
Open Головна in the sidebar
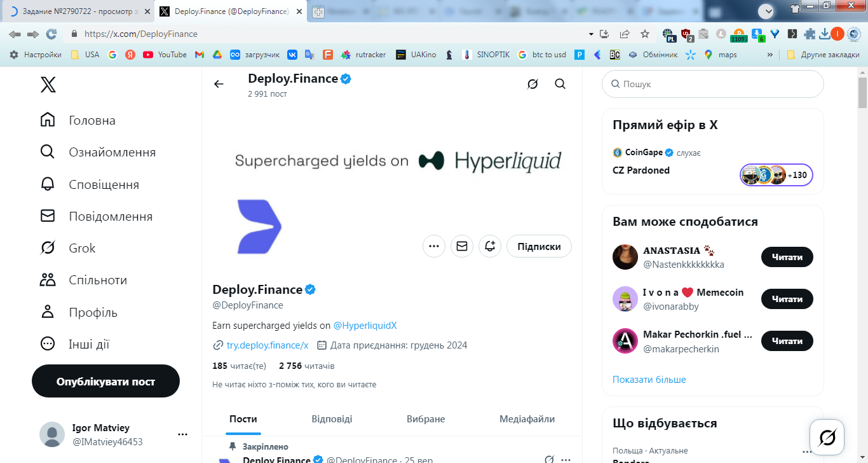tap(78, 120)
